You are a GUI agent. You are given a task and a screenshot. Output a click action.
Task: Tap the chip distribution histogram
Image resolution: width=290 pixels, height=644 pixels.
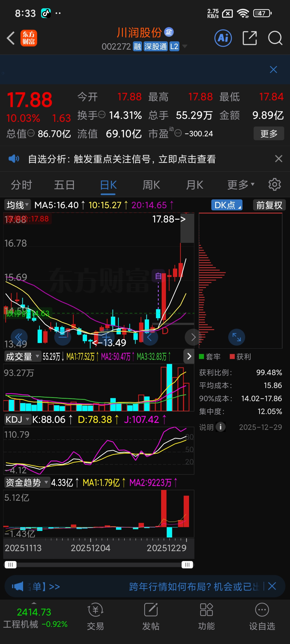pyautogui.click(x=240, y=280)
